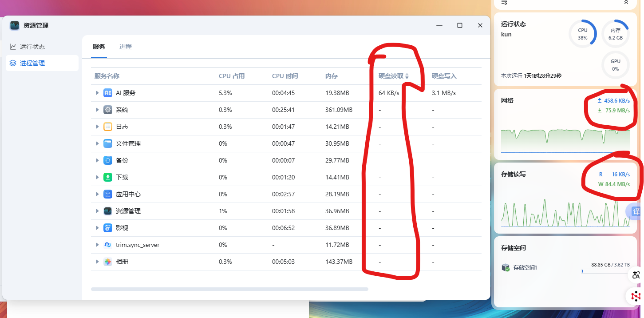The image size is (644, 318).
Task: Click the widget panel settings icon at top
Action: pyautogui.click(x=504, y=3)
